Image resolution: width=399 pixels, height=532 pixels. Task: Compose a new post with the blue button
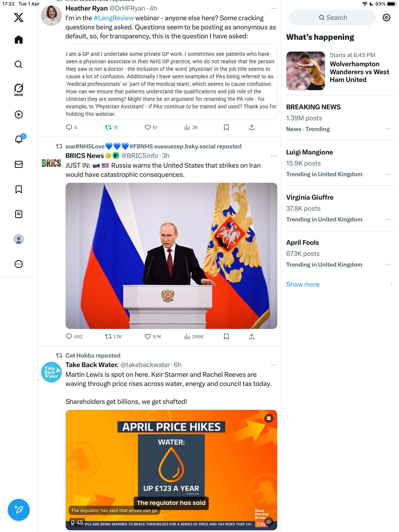[19, 510]
